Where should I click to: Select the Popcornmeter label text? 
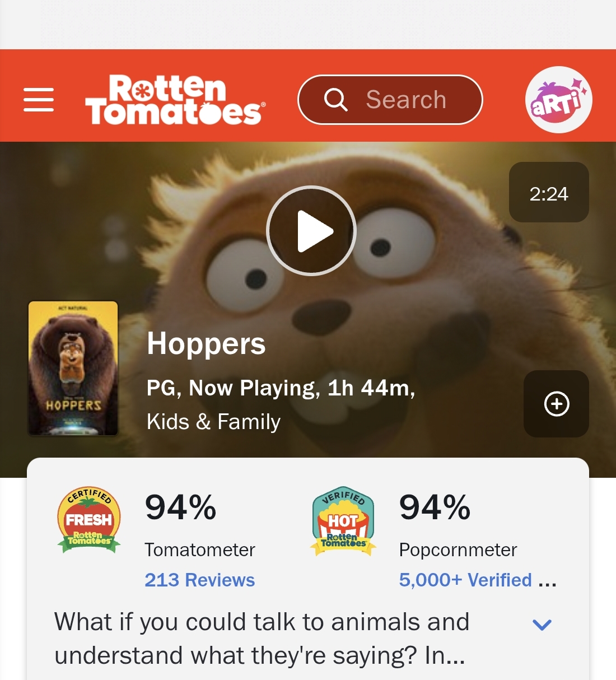458,549
